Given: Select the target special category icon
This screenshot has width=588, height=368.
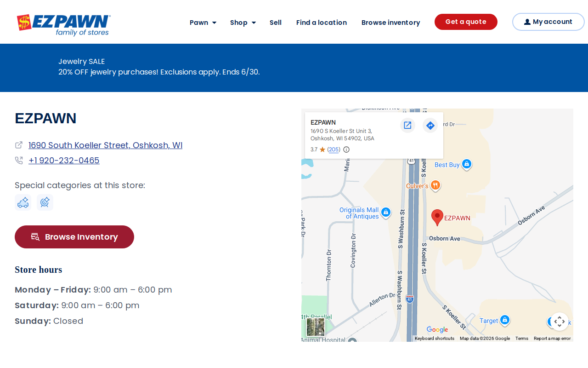Looking at the screenshot, I should point(45,202).
